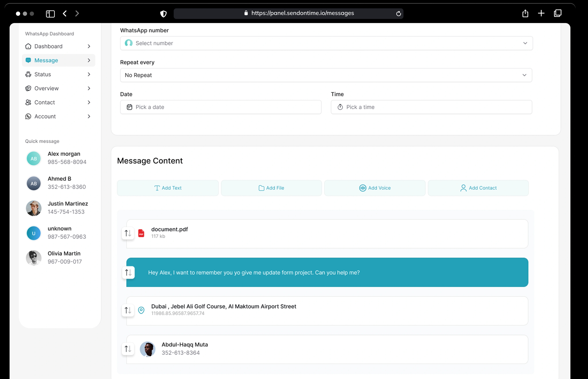Image resolution: width=588 pixels, height=379 pixels.
Task: Expand the Message chevron
Action: point(89,60)
